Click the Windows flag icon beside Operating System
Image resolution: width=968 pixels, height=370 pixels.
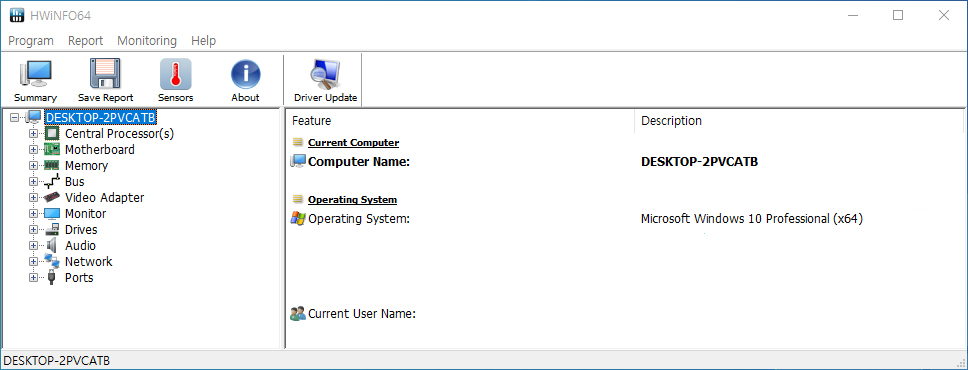pyautogui.click(x=298, y=219)
